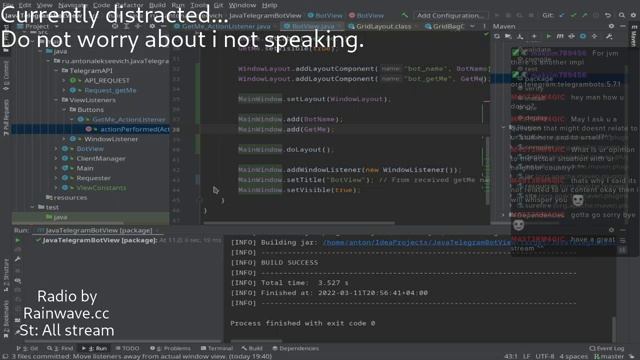This screenshot has width=640, height=360.
Task: Hide the Maven tool window
Action: 622,26
